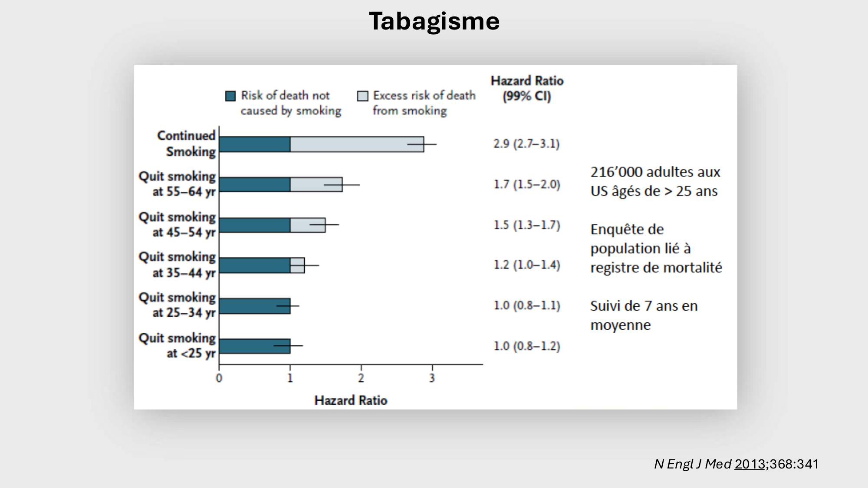This screenshot has height=488, width=868.
Task: Click the 1.7 (1.5–2.0) hazard ratio value
Action: coord(526,184)
